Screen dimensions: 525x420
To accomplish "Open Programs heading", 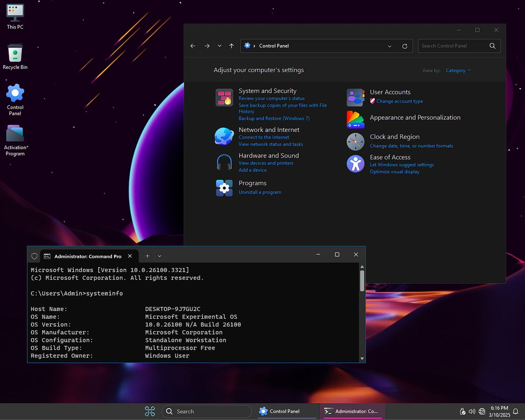I will click(x=252, y=183).
